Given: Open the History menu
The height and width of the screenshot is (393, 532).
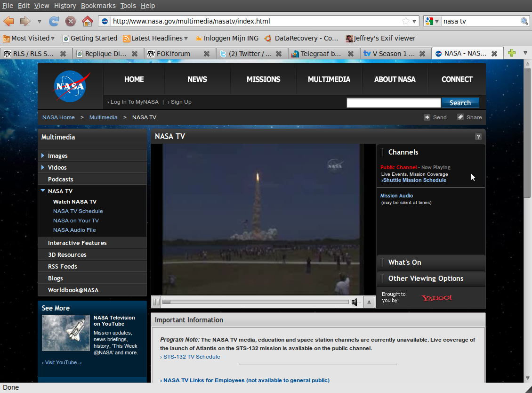Looking at the screenshot, I should [x=65, y=6].
